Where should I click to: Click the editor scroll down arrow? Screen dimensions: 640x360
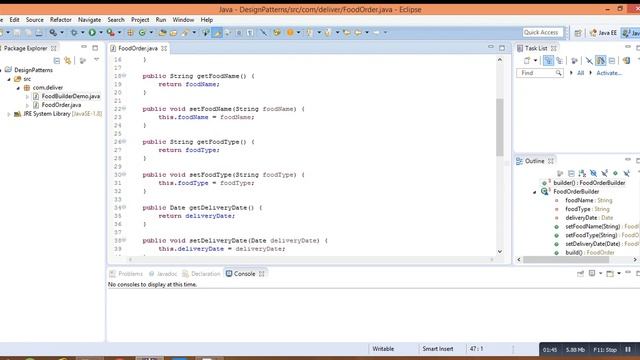coord(500,251)
